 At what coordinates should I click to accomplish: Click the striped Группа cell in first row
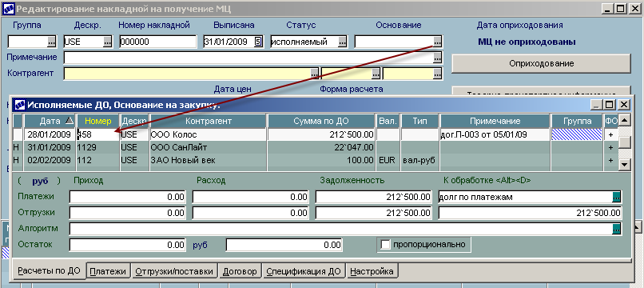[x=577, y=135]
